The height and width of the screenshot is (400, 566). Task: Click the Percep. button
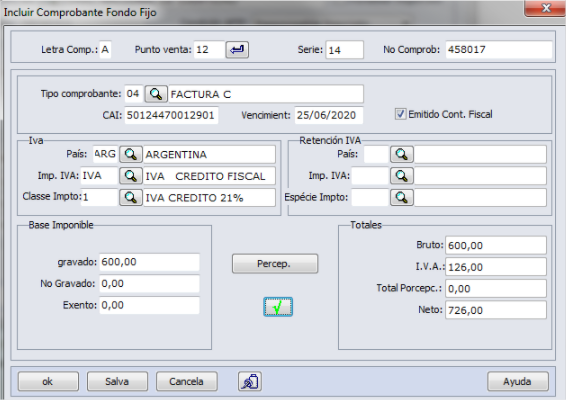pyautogui.click(x=275, y=264)
